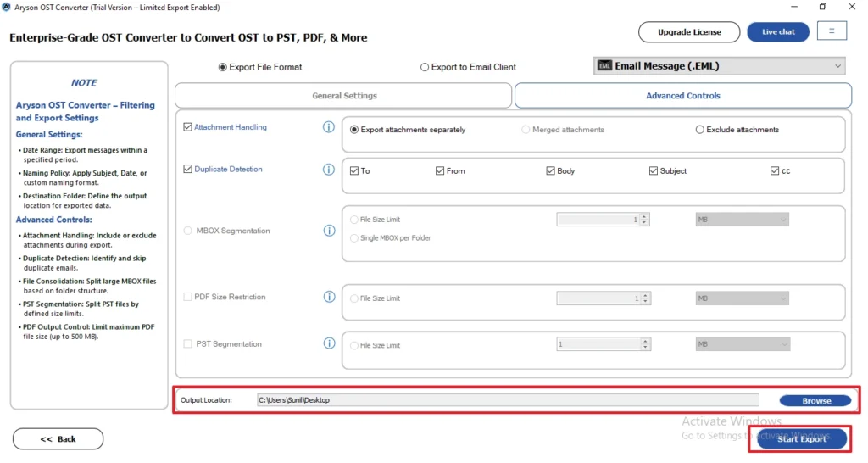Enable the PST Segmentation checkbox
The width and height of the screenshot is (868, 463).
pos(187,344)
